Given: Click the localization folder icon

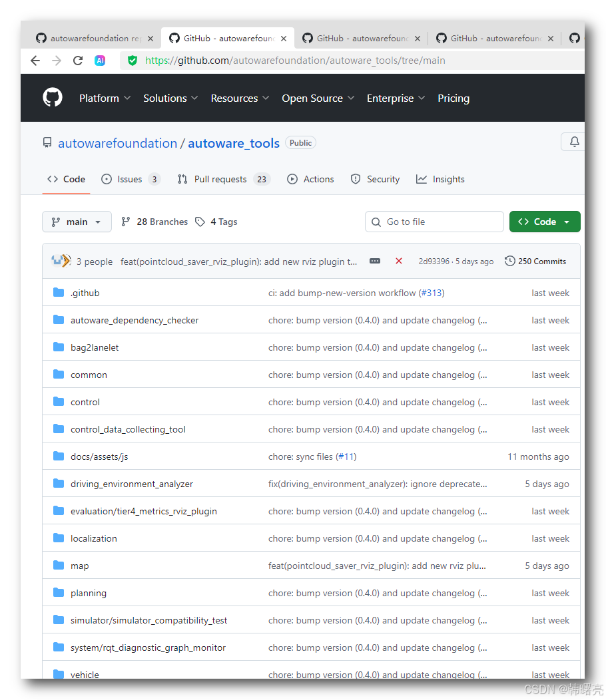Looking at the screenshot, I should coord(59,538).
